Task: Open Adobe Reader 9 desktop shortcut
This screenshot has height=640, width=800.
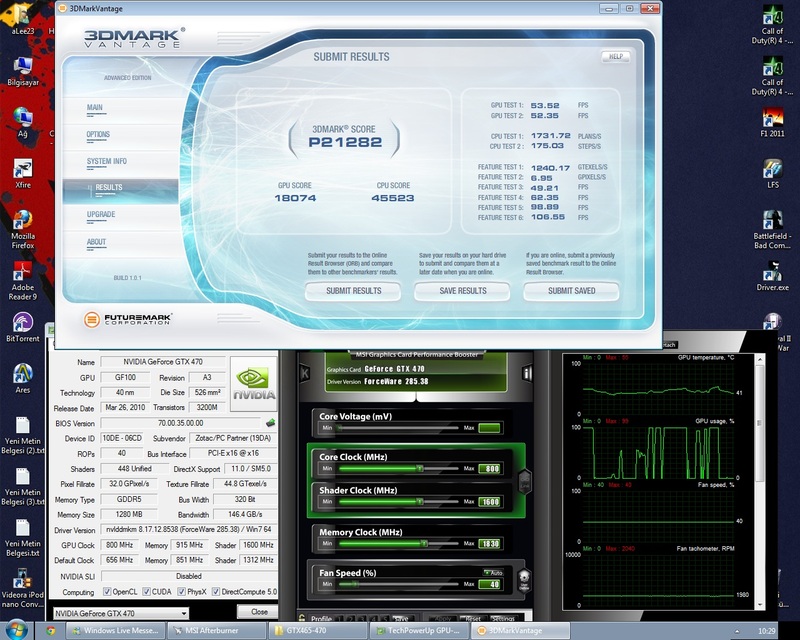Action: click(x=22, y=280)
